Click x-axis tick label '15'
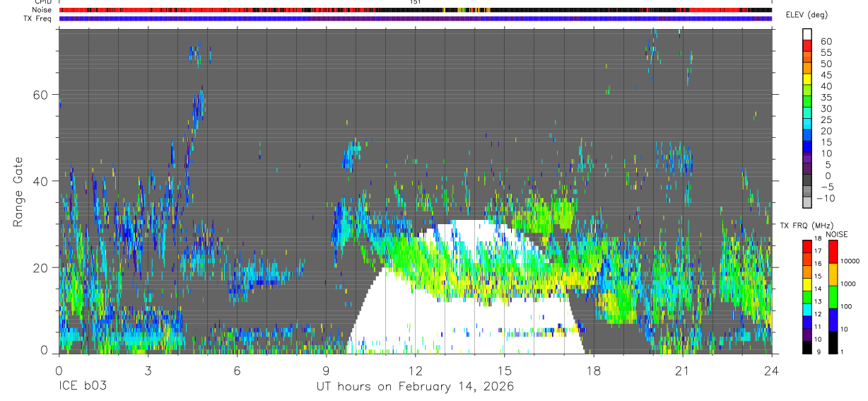This screenshot has width=868, height=401. click(x=505, y=369)
